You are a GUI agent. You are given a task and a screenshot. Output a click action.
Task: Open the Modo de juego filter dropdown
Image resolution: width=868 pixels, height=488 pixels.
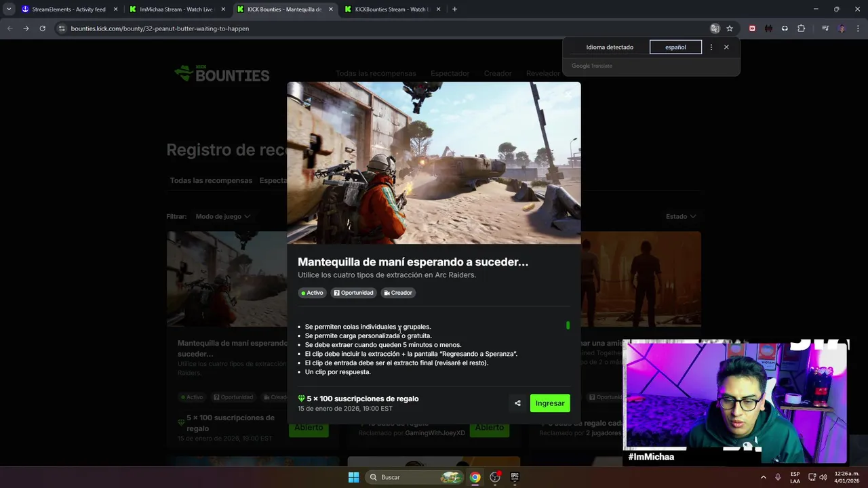[223, 216]
